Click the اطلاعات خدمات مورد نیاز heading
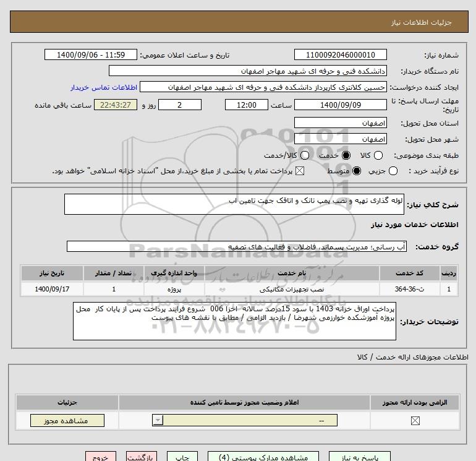The height and width of the screenshot is (461, 476). [x=414, y=225]
